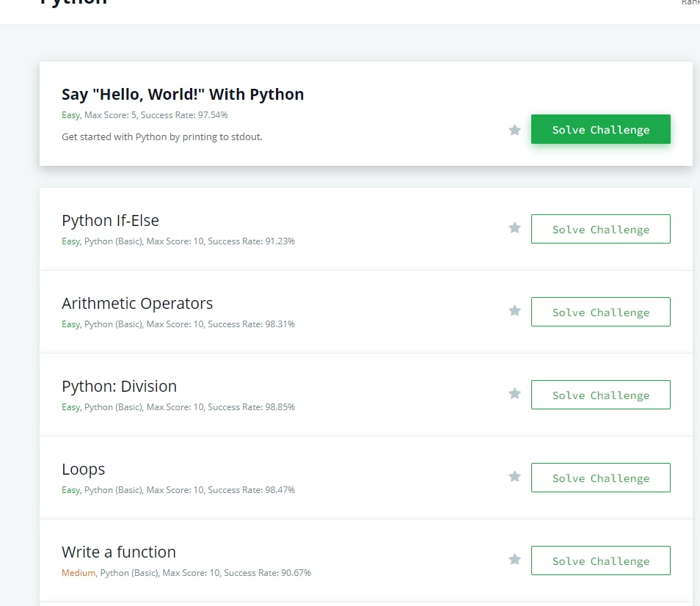This screenshot has width=700, height=606.
Task: Click the Write a function title
Action: (119, 552)
